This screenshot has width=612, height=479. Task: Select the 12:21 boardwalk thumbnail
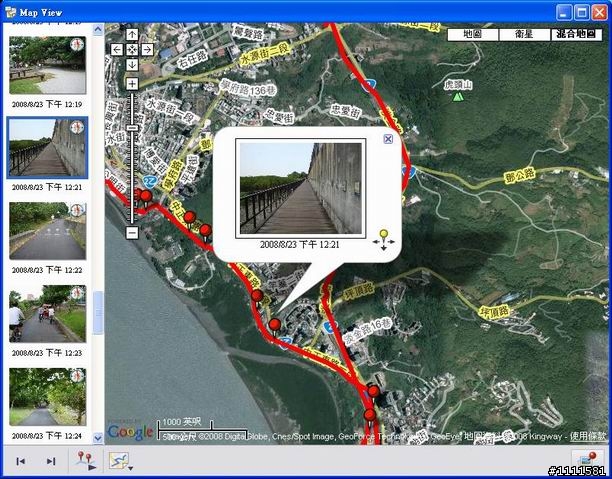pyautogui.click(x=48, y=148)
